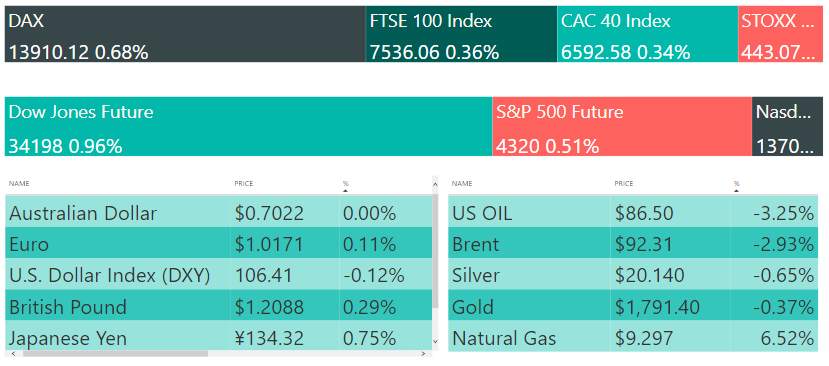Select the FTSE 100 Index tile
Screen dimensions: 829x366
tap(461, 34)
